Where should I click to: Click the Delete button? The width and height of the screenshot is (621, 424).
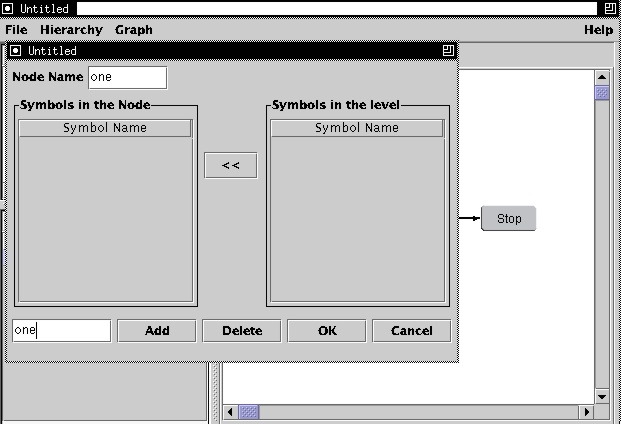pos(242,331)
